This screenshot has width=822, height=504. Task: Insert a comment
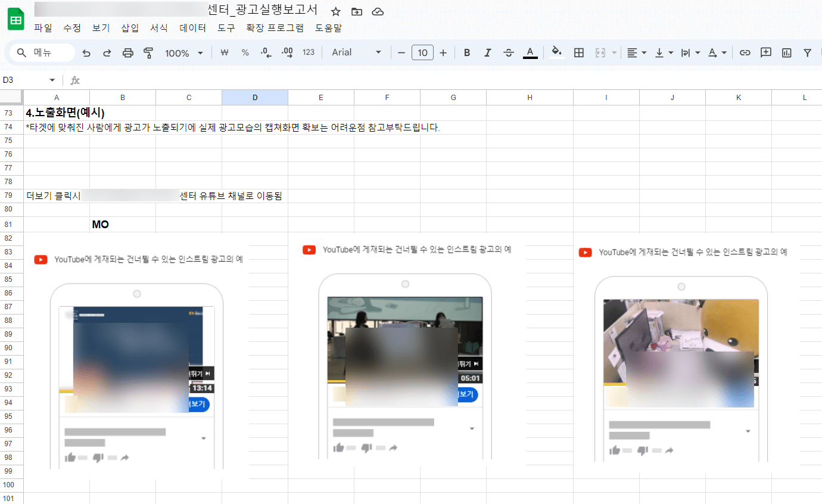(x=765, y=52)
